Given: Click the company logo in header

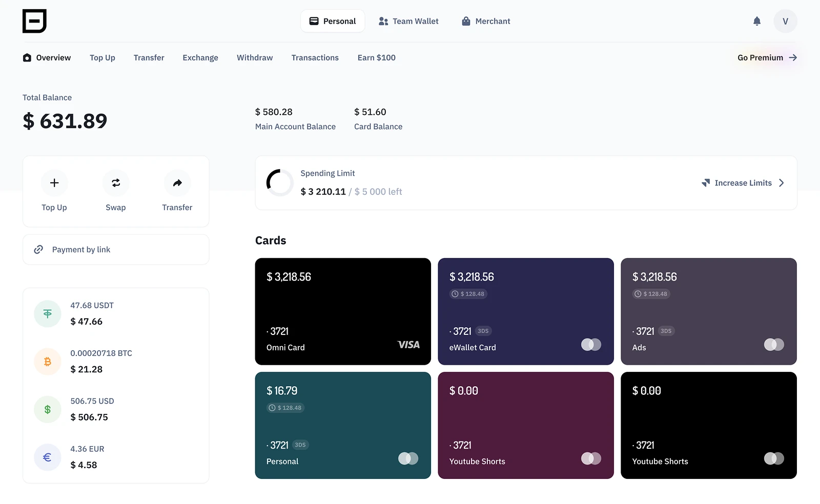Looking at the screenshot, I should pos(34,21).
